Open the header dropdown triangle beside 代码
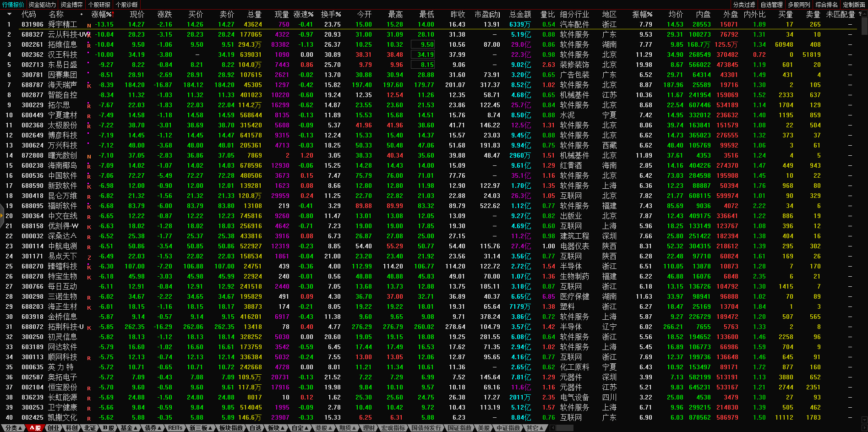868x432 pixels. point(9,14)
